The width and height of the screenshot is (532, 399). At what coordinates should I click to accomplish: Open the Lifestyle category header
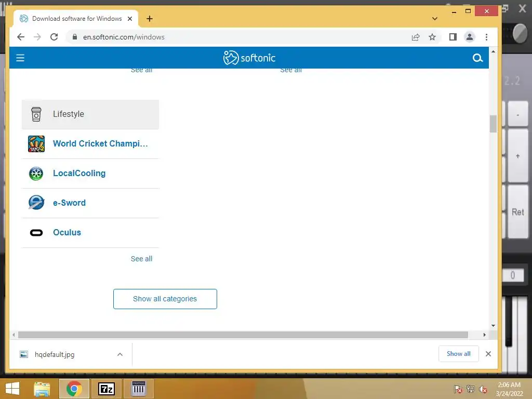(x=90, y=114)
